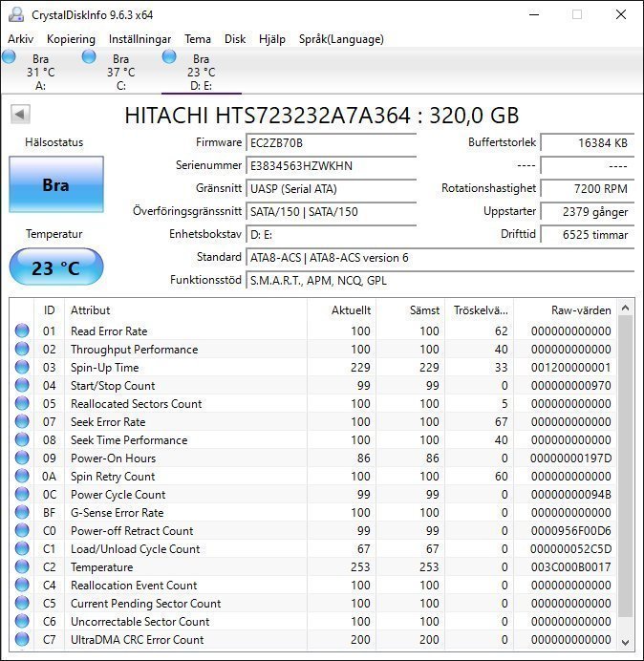
Task: Click the ID column header
Action: pyautogui.click(x=49, y=310)
